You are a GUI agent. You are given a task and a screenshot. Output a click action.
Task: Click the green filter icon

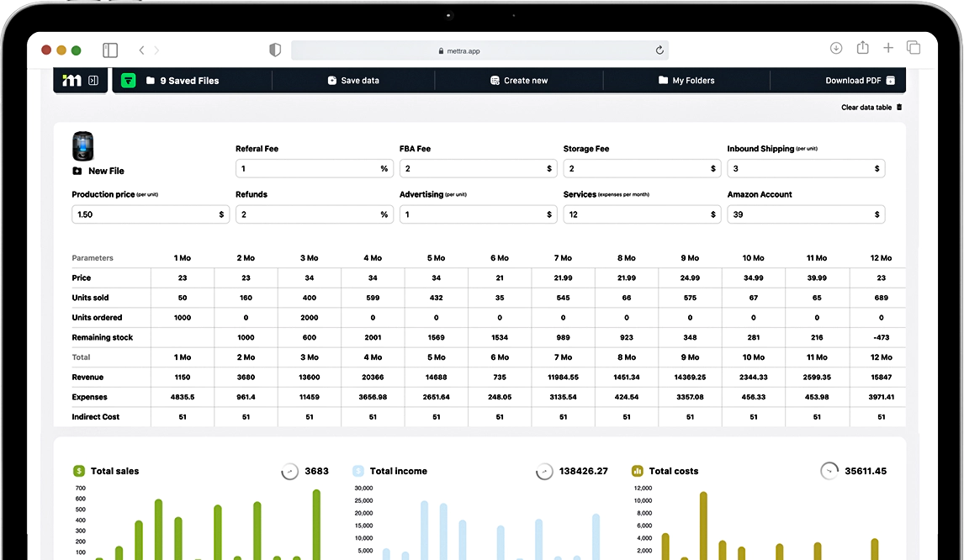point(129,81)
